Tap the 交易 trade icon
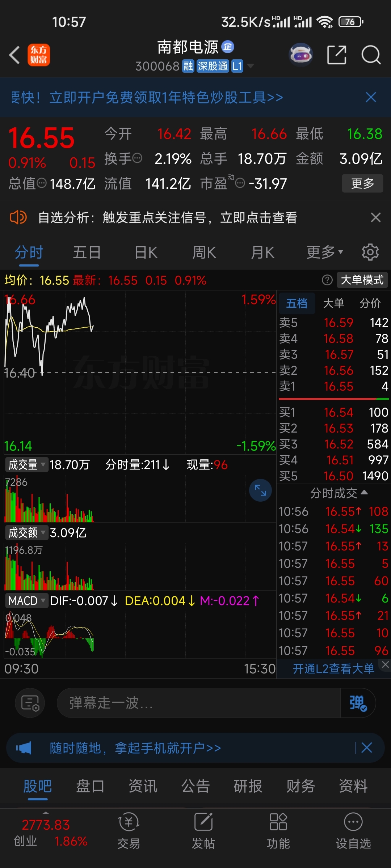Screen dimensions: 391x868 129,831
